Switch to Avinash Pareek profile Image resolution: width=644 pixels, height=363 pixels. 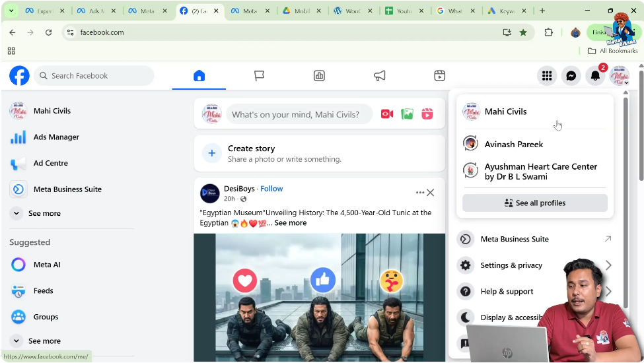535,145
